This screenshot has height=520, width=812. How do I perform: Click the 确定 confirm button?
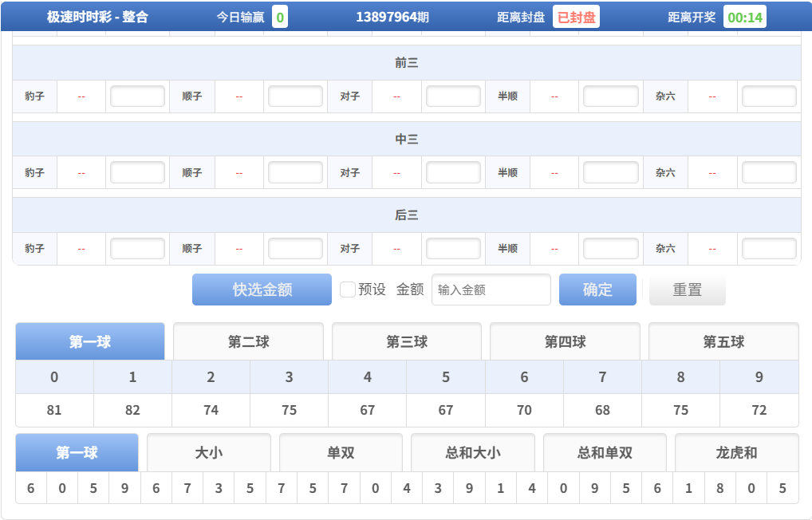pyautogui.click(x=597, y=290)
